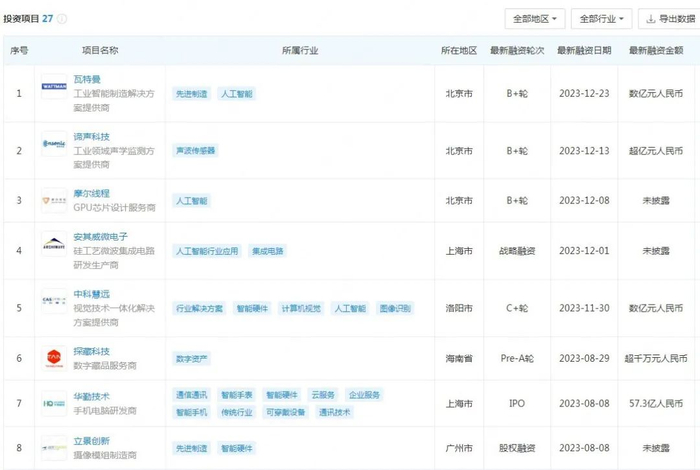Click the 最新融资金额 column header

[x=656, y=50]
